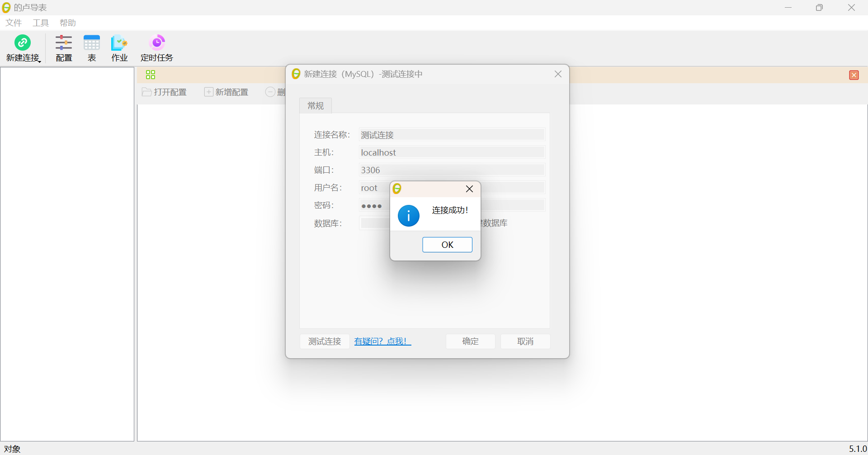Close the 连接成功 message box with X
The height and width of the screenshot is (455, 868).
tap(469, 189)
